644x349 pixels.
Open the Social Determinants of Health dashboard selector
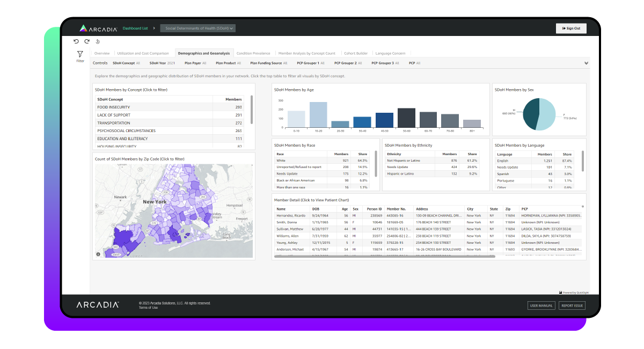coord(199,28)
